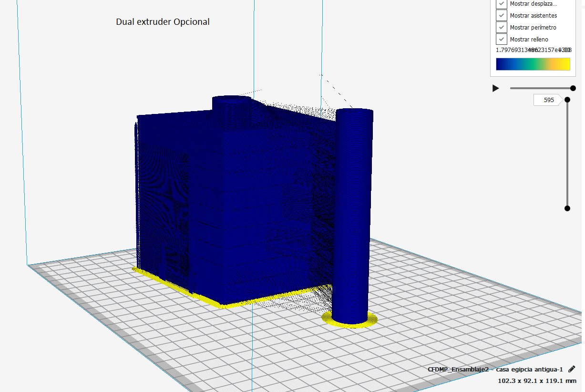Screen dimensions: 585x392
Task: Uncheck the Mostrar perímetro checkbox
Action: (501, 27)
